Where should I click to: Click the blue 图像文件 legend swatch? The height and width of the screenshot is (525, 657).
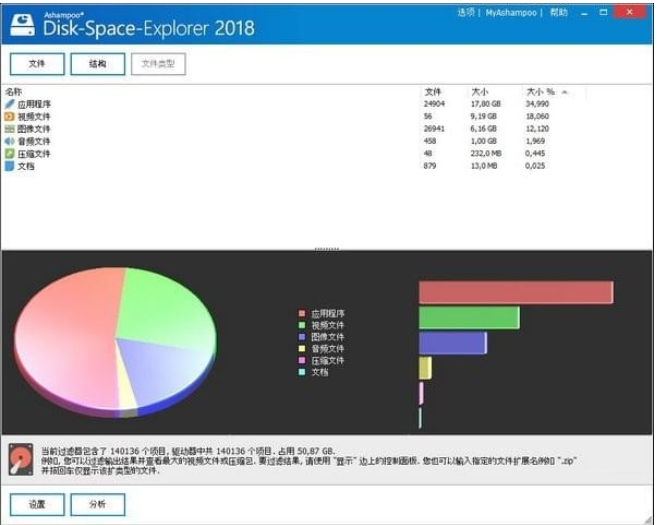[302, 337]
